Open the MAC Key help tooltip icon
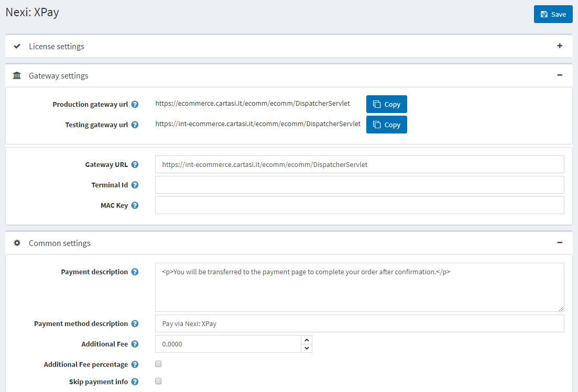Viewport: 578px width, 392px height. pos(135,205)
